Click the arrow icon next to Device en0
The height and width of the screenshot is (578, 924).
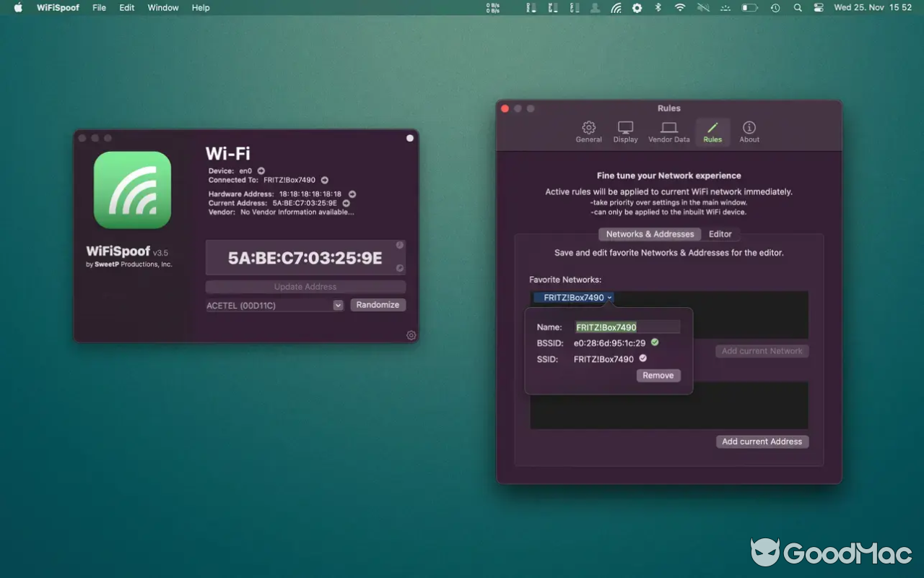pos(261,171)
